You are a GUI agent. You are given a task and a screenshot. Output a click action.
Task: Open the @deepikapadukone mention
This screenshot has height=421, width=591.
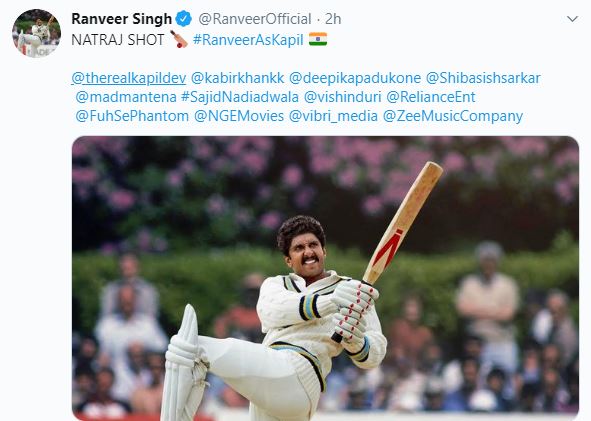[355, 78]
